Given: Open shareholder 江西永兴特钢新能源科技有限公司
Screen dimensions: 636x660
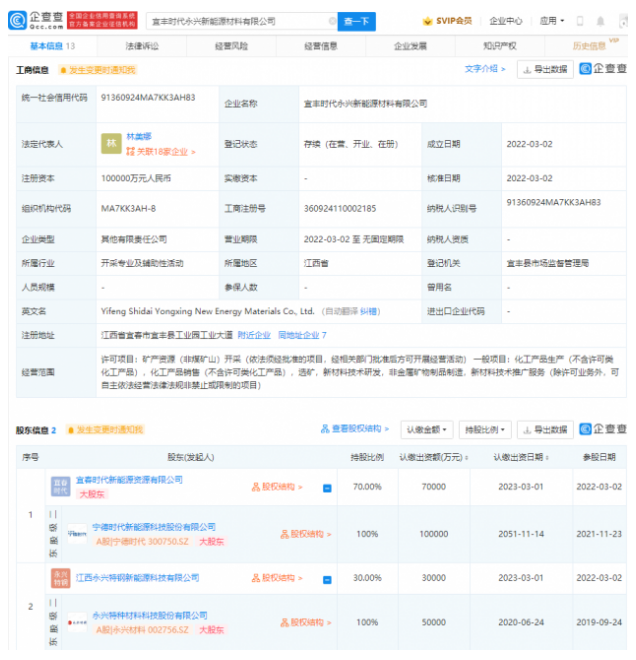Looking at the screenshot, I should [x=138, y=578].
